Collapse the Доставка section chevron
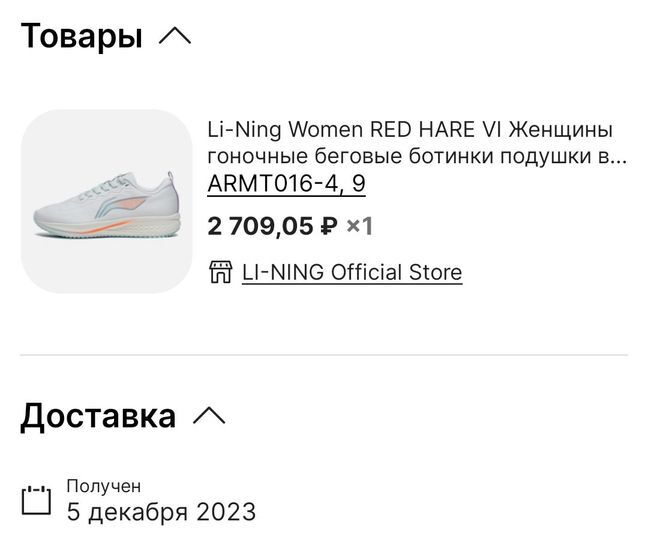This screenshot has width=648, height=545. pyautogui.click(x=209, y=415)
